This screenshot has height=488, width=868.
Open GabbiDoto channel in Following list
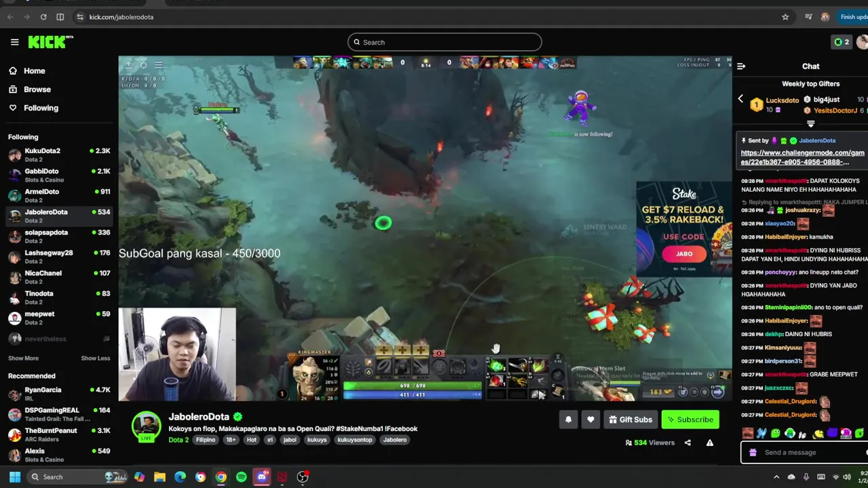pyautogui.click(x=59, y=175)
